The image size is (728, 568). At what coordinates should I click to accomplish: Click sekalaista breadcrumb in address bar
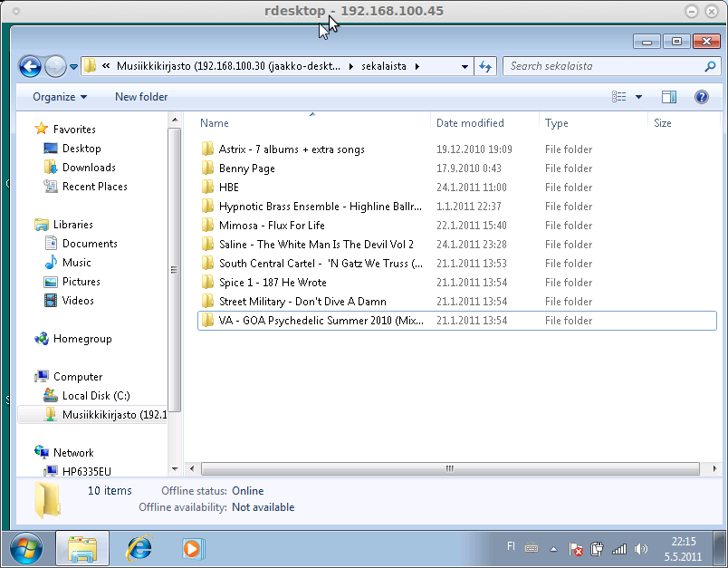(384, 66)
